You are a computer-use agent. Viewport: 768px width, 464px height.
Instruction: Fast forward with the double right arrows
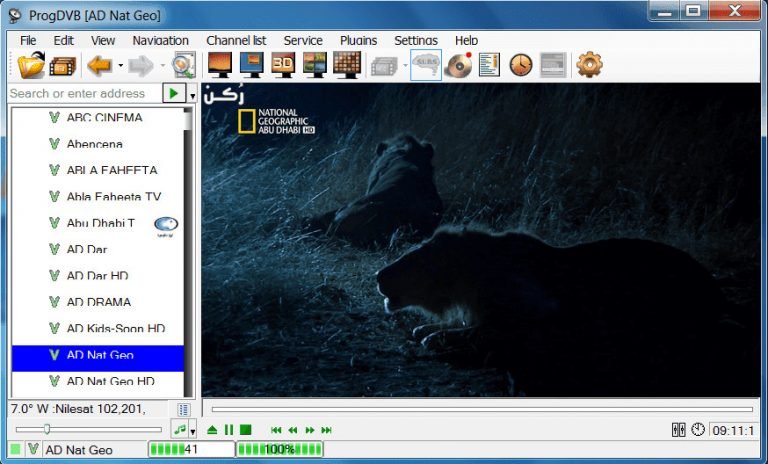tap(310, 430)
